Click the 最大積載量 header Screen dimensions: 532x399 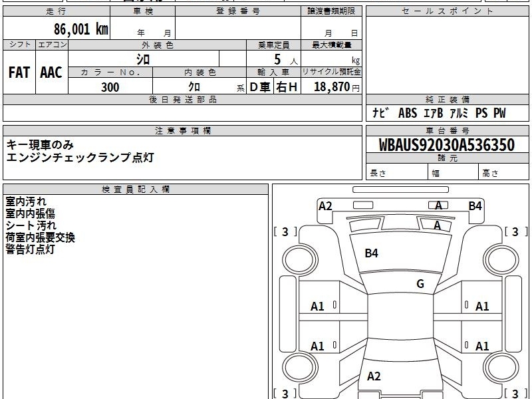pos(331,45)
